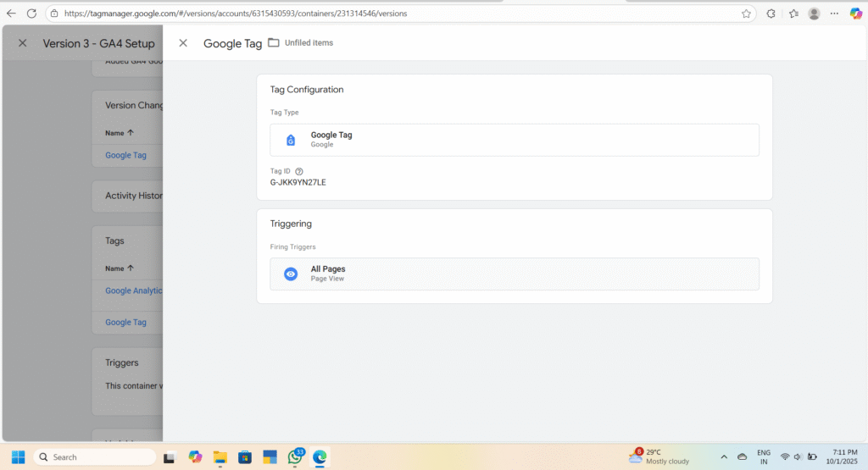This screenshot has height=470, width=868.
Task: Refresh the Tag Manager page
Action: click(x=31, y=14)
